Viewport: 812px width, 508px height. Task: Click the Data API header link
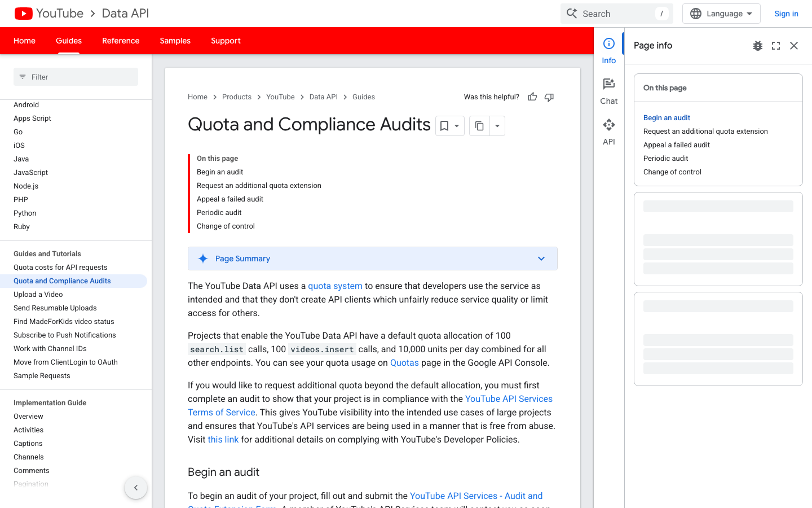click(125, 14)
